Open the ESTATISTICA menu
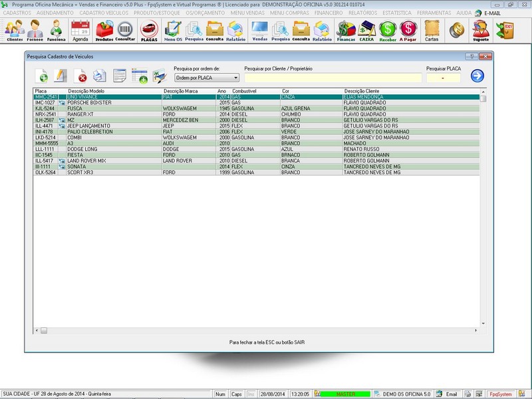The height and width of the screenshot is (399, 532). click(397, 13)
